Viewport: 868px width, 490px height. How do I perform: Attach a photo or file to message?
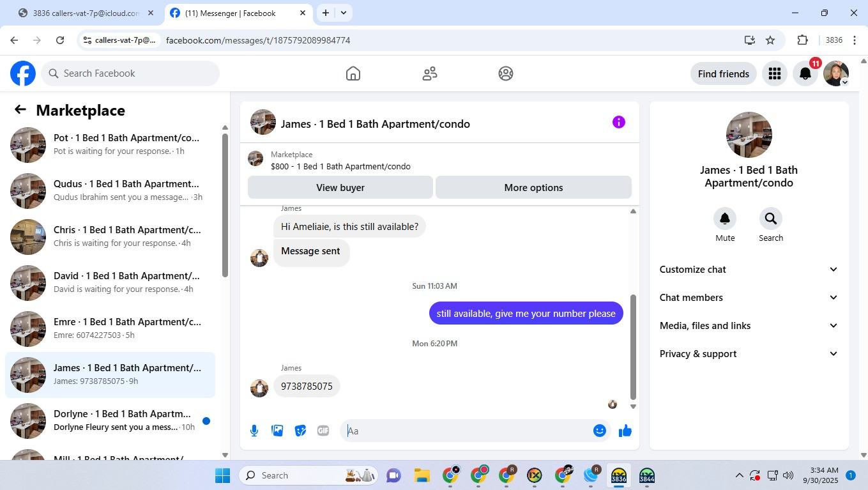click(277, 431)
